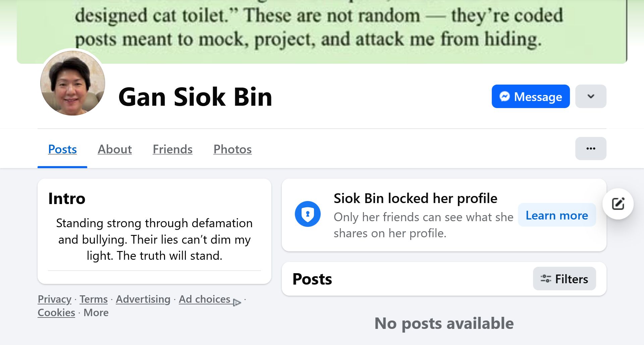The height and width of the screenshot is (345, 644).
Task: Click the floating edit compose icon
Action: pos(618,204)
